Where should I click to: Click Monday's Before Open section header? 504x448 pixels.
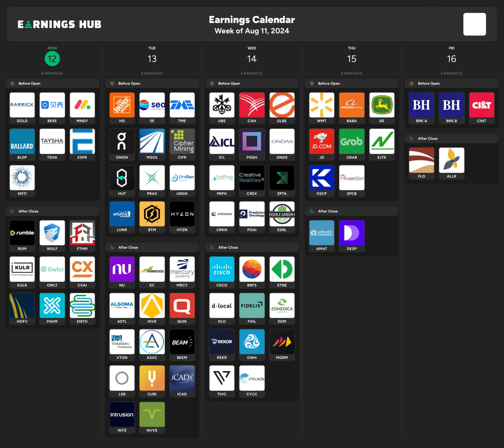[x=52, y=83]
